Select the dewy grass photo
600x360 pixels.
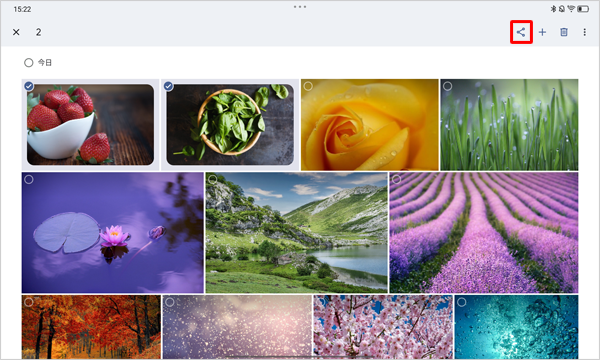coord(447,86)
